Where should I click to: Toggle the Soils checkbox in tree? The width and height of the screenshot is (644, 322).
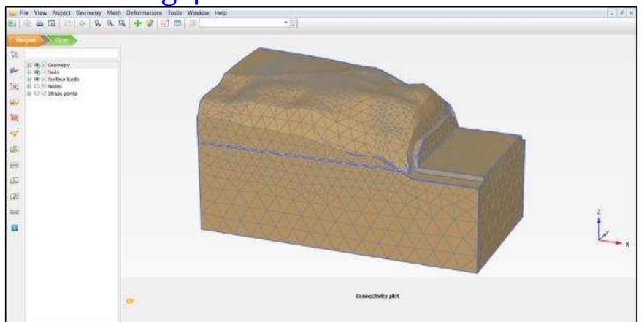point(44,72)
